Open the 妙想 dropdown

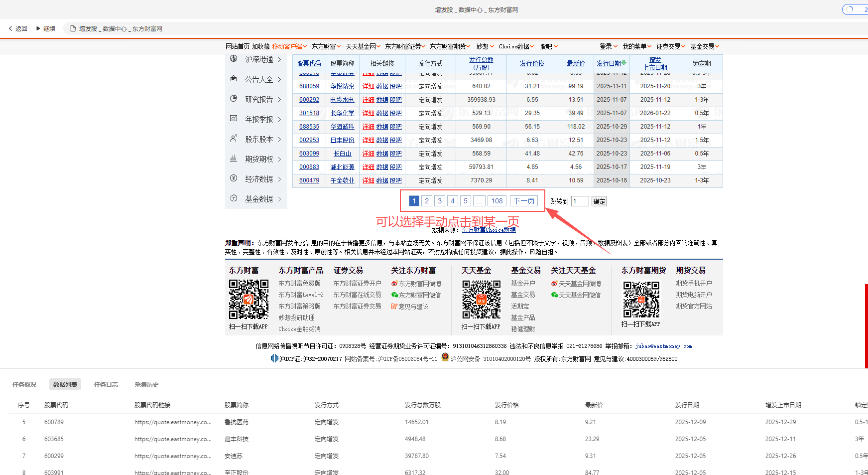click(485, 46)
